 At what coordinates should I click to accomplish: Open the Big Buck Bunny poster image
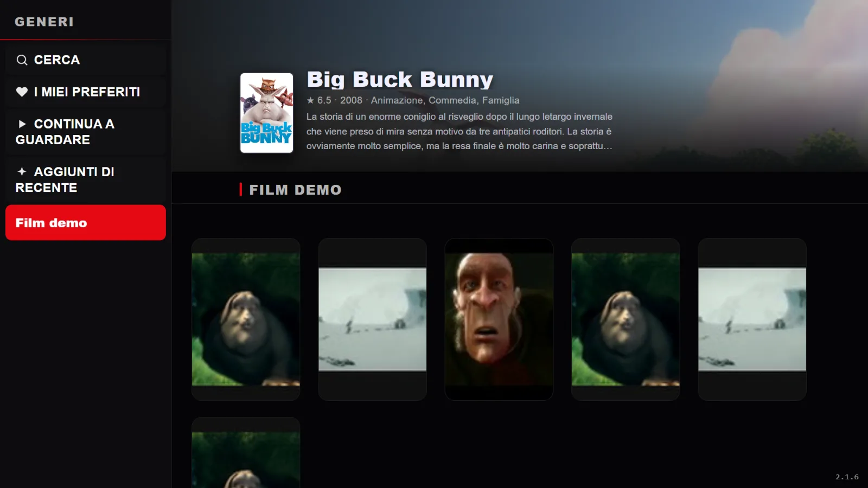[x=267, y=113]
